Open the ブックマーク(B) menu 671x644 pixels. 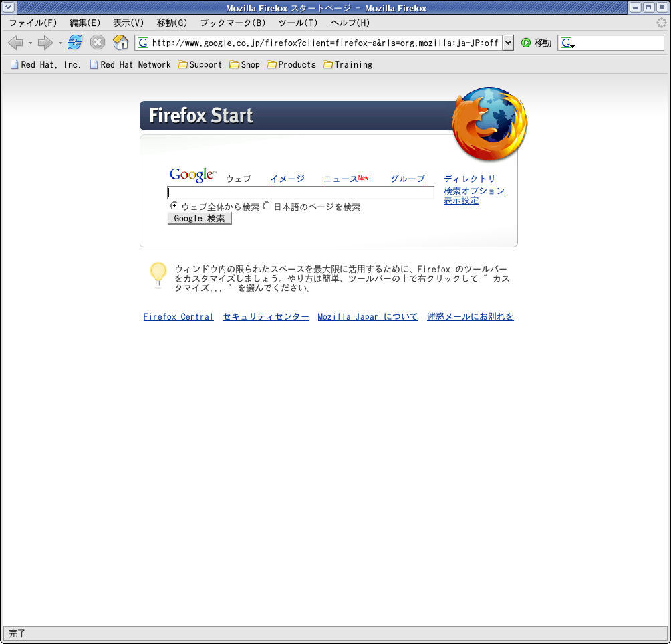point(233,23)
